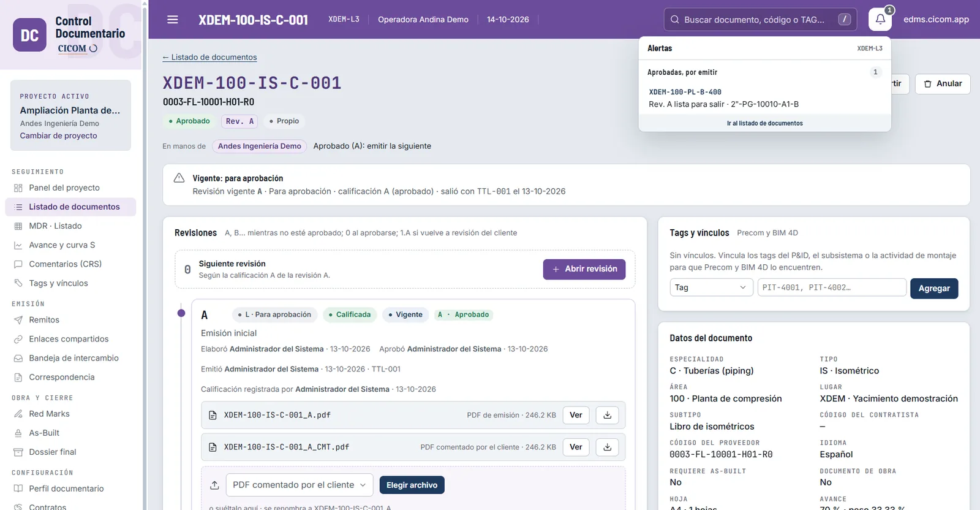This screenshot has width=980, height=510.
Task: Click the 14-10-2026 date in header
Action: pyautogui.click(x=508, y=20)
